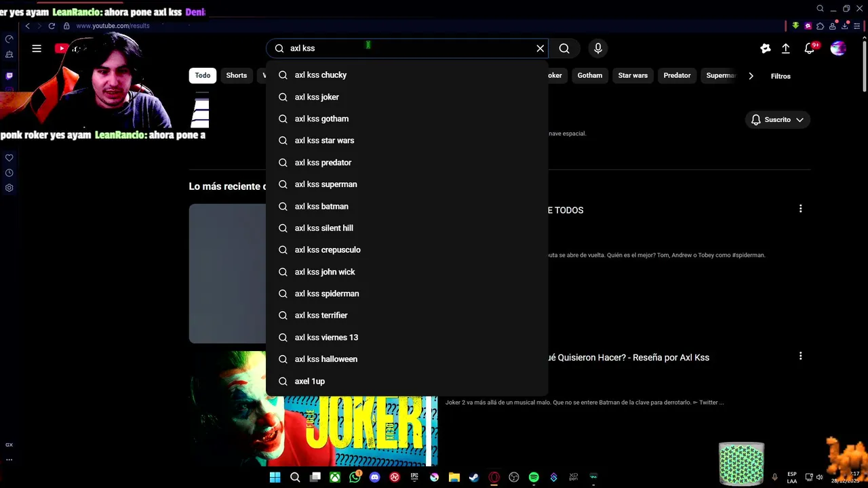Choose suggestion 'axl kss gotham'
Image resolution: width=868 pixels, height=488 pixels.
(407, 119)
